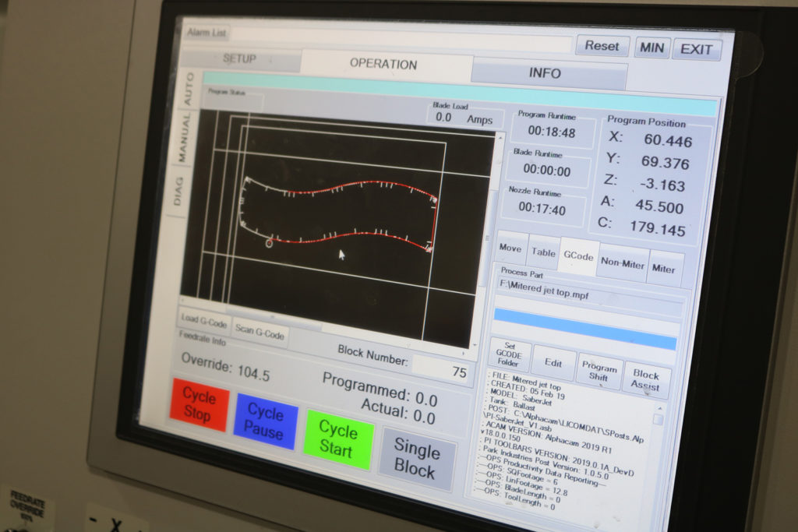
Task: Open Program Shift
Action: coord(599,372)
